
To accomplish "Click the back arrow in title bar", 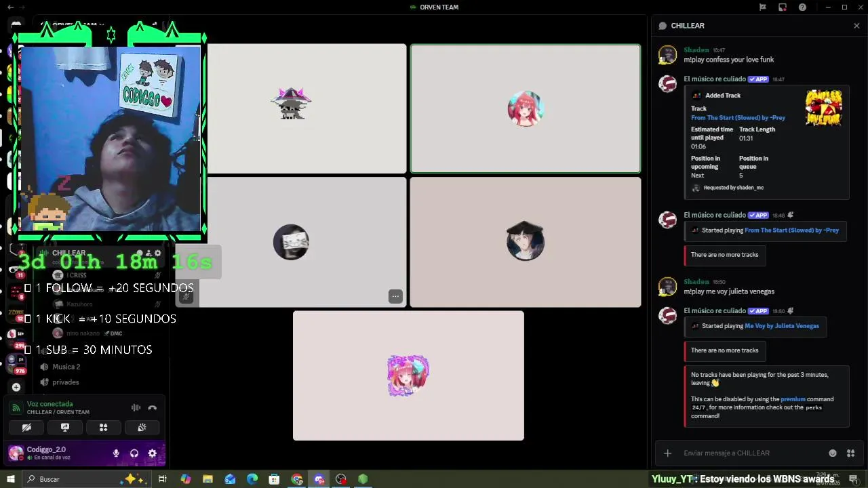I will tap(10, 7).
